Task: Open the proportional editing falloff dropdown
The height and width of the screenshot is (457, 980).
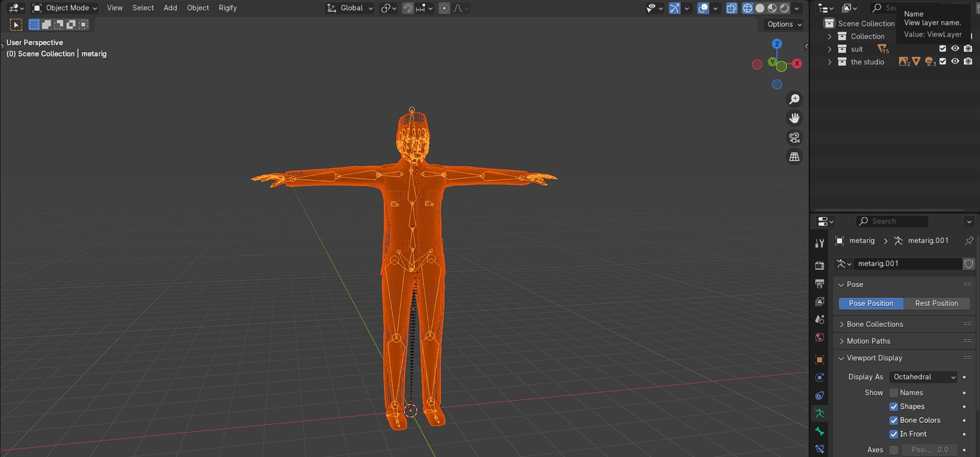Action: pos(460,8)
